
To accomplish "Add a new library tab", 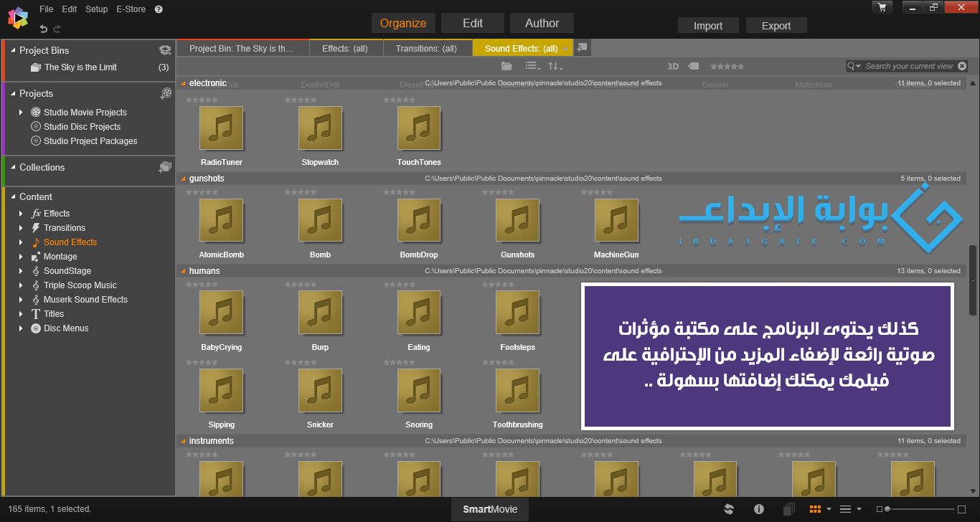I will click(x=582, y=47).
